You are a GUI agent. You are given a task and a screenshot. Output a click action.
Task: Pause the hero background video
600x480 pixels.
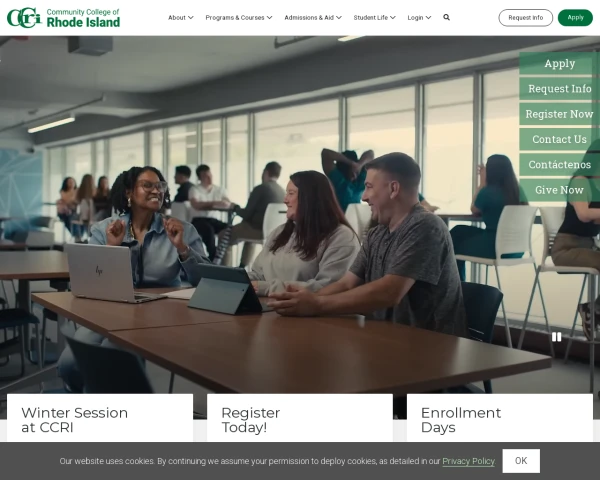[556, 337]
